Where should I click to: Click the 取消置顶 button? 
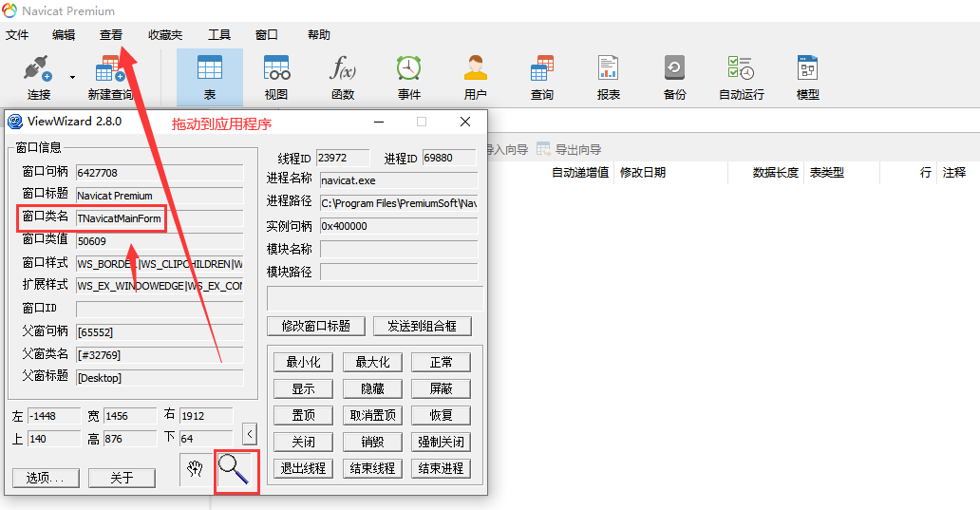[372, 415]
